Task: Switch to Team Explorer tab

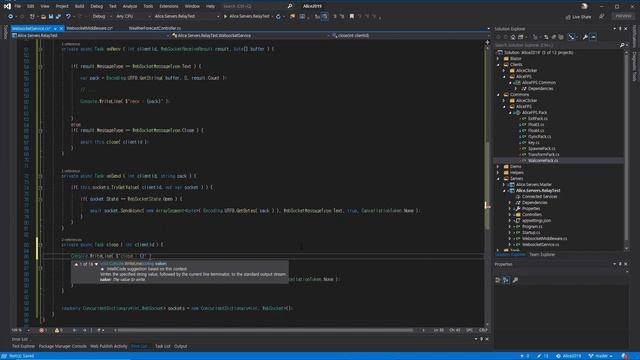Action: [x=542, y=255]
